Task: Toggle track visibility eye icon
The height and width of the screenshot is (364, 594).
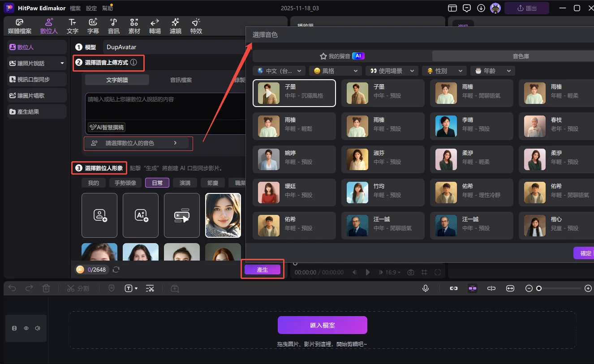Action: point(26,328)
